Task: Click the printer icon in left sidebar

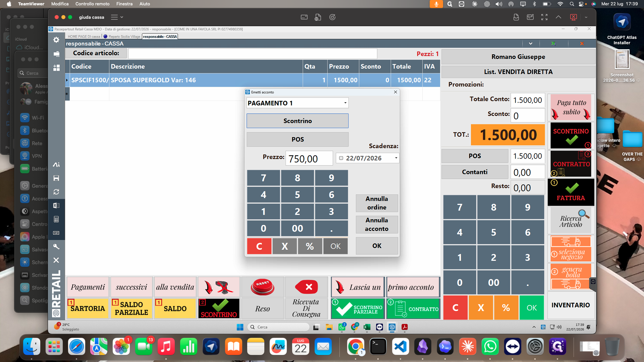Action: coord(56,54)
